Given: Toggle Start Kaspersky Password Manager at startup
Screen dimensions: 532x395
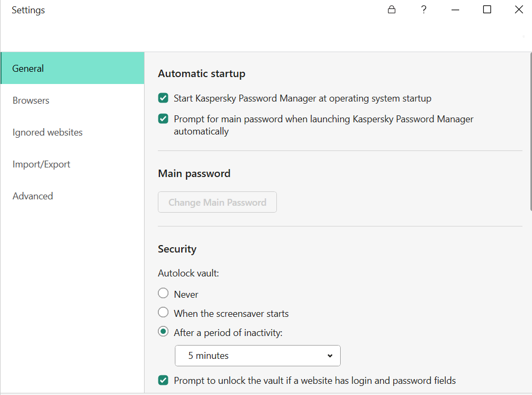Looking at the screenshot, I should coord(163,98).
